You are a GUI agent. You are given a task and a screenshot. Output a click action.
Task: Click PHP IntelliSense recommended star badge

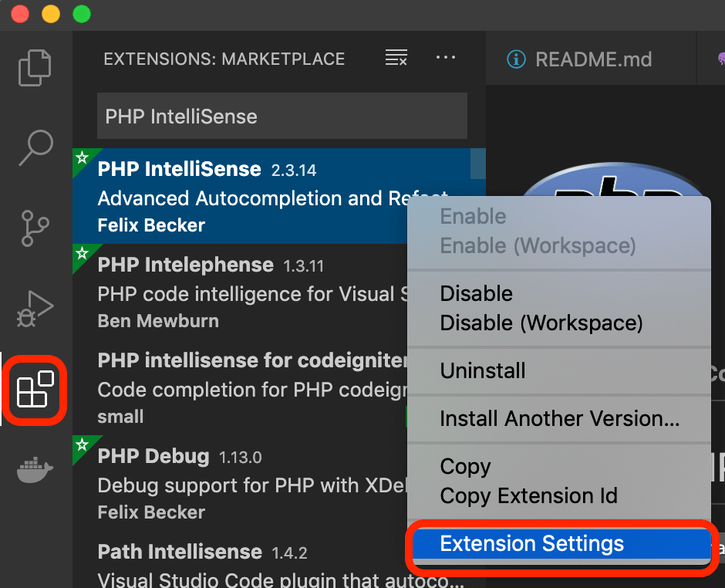[x=83, y=157]
